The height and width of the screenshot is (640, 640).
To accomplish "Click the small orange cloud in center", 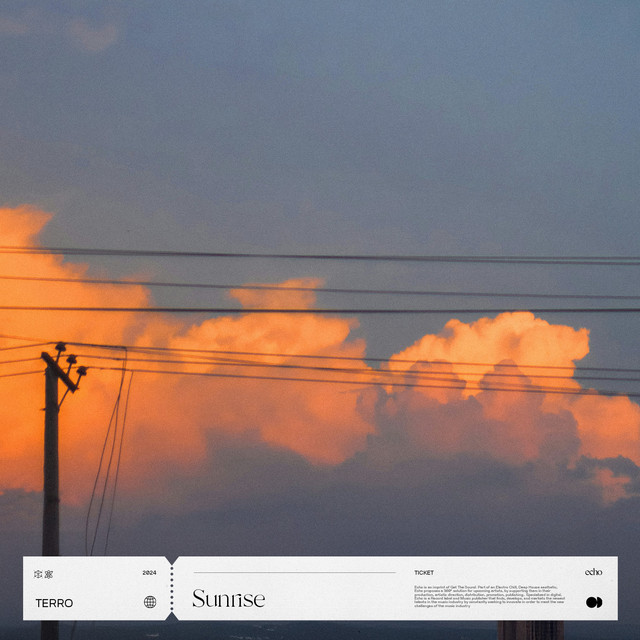I will pos(275,295).
